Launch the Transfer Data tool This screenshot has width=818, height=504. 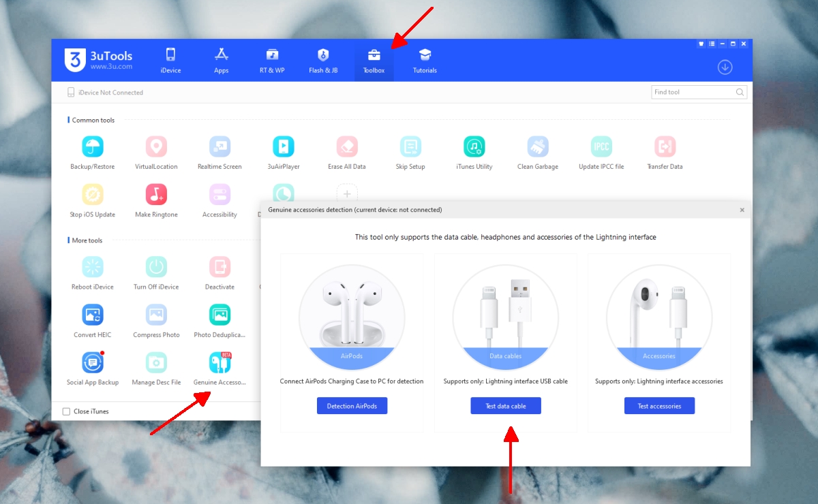pyautogui.click(x=665, y=151)
